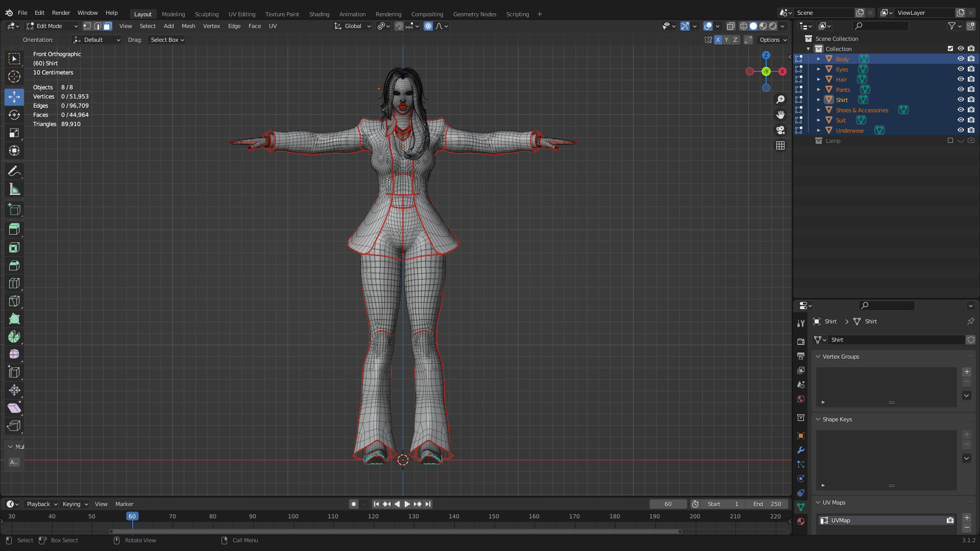
Task: Hide the Hair object in viewport
Action: (961, 79)
